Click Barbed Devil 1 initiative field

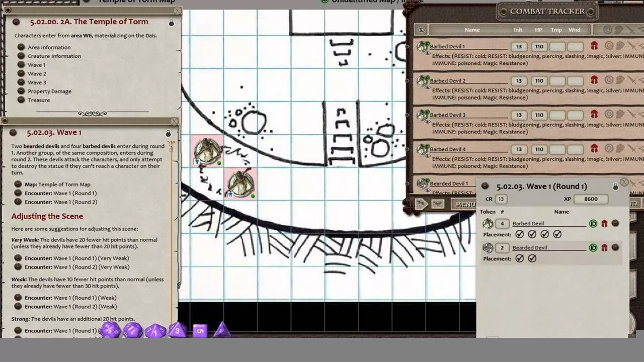pos(519,47)
